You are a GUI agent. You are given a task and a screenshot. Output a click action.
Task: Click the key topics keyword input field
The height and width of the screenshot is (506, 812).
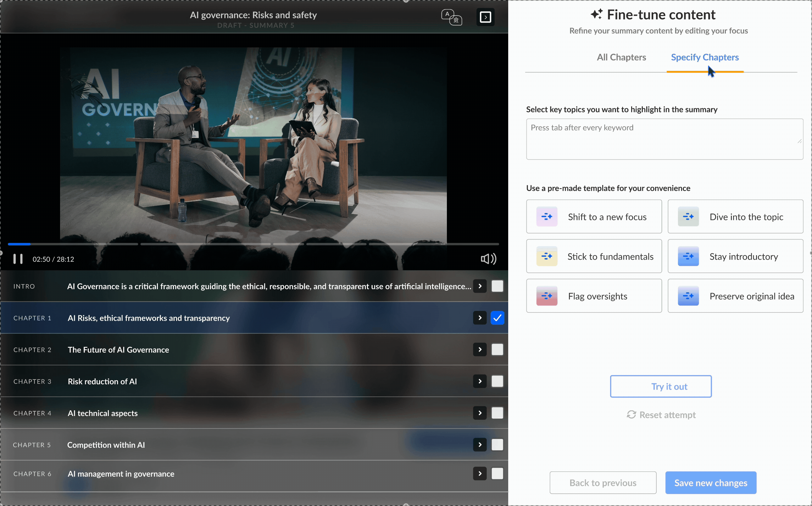click(x=664, y=139)
